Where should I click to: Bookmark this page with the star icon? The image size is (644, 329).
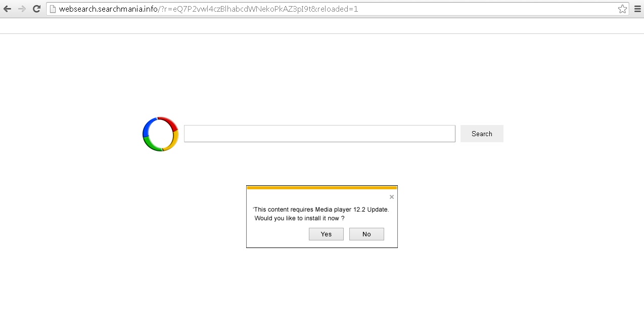coord(622,9)
